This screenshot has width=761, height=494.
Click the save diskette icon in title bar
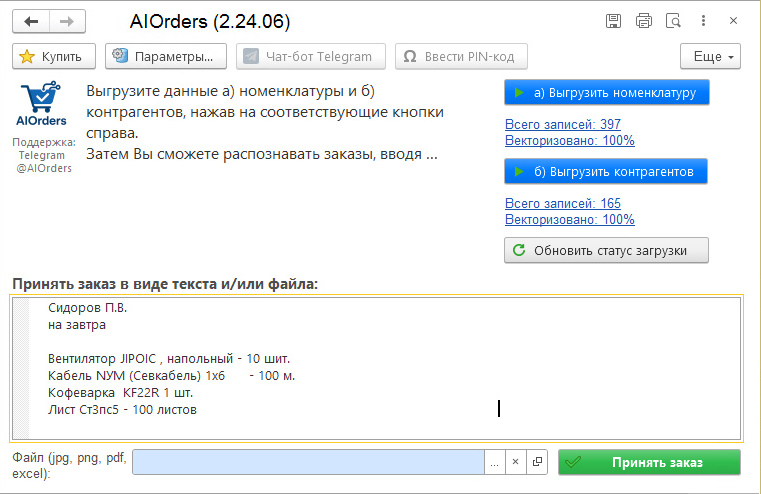click(x=614, y=21)
